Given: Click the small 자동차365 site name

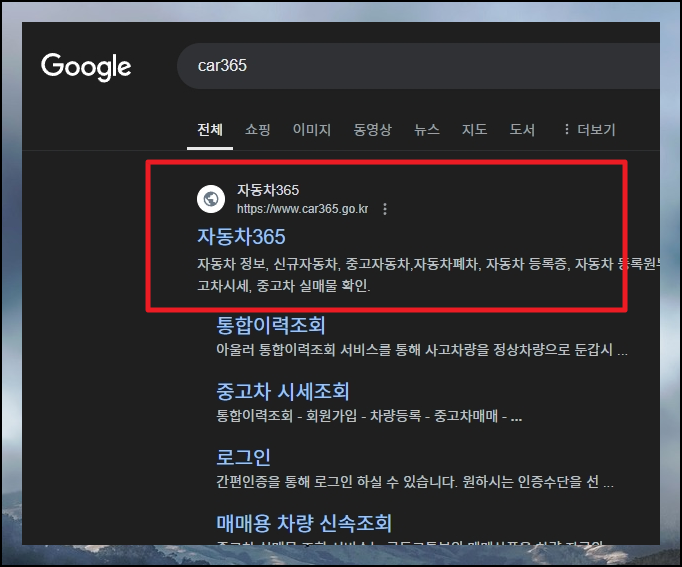Looking at the screenshot, I should tap(268, 190).
